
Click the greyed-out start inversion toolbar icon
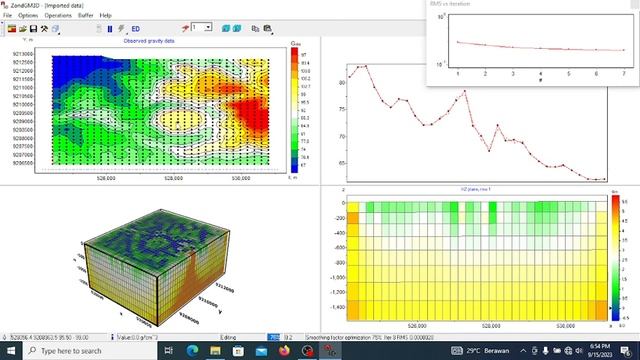99,29
